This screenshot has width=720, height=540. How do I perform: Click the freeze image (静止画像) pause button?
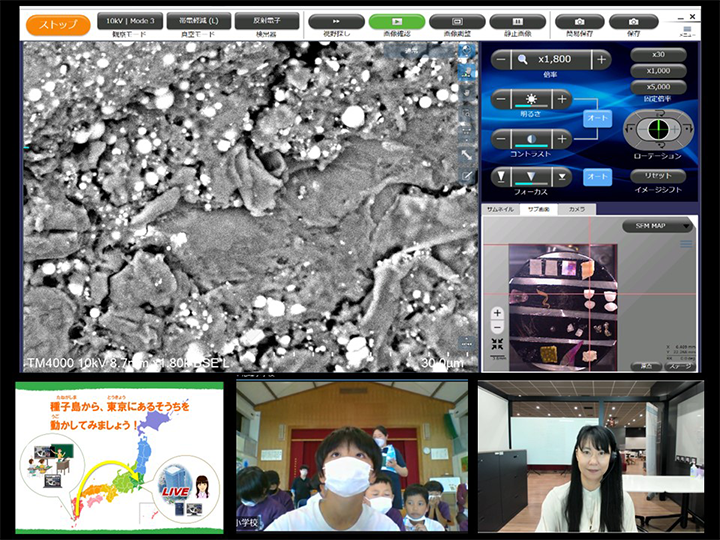(518, 21)
